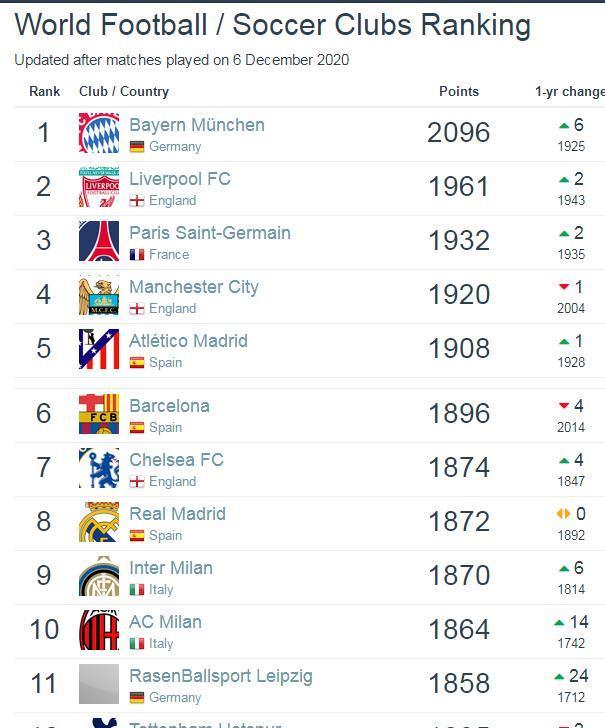
Task: Open the Liverpool FC club link
Action: [180, 179]
